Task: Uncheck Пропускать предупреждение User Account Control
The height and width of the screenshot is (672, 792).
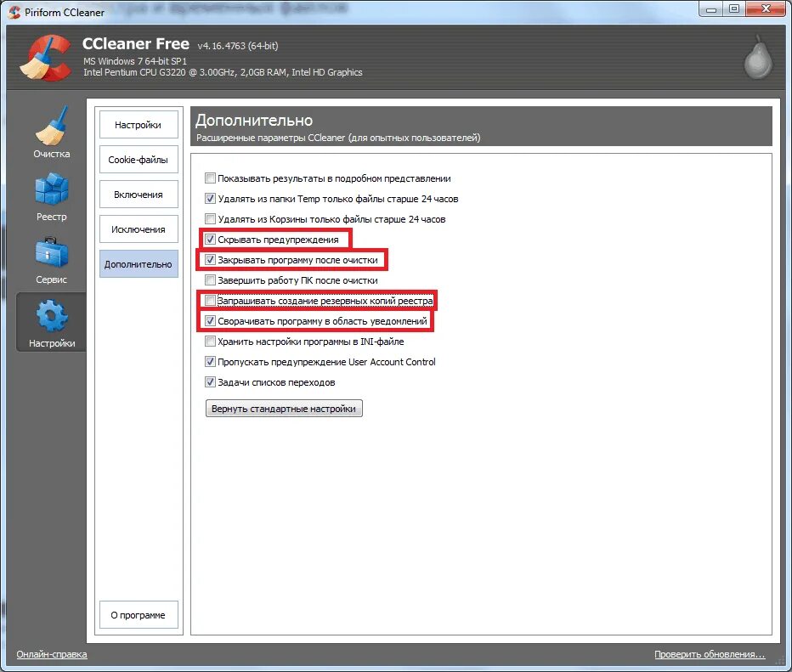Action: pos(210,362)
